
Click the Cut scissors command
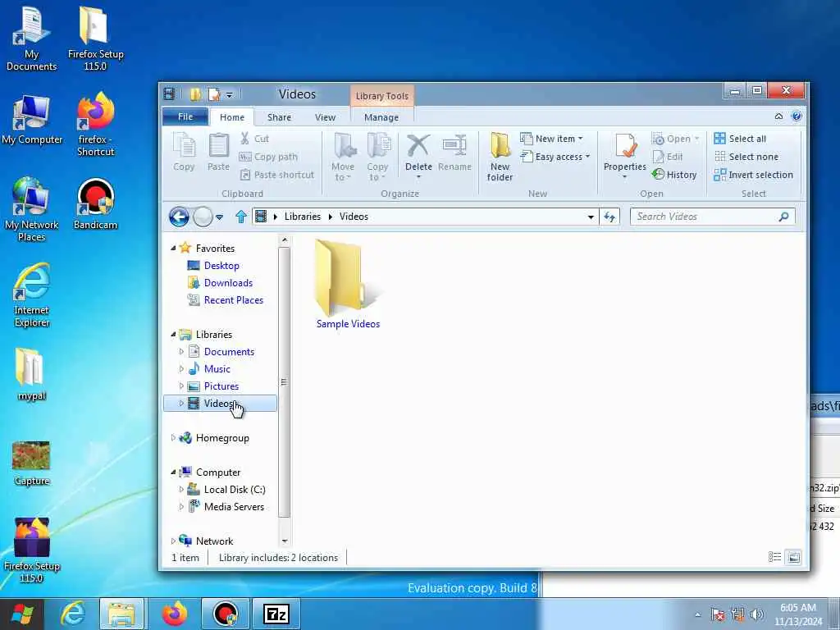(254, 139)
